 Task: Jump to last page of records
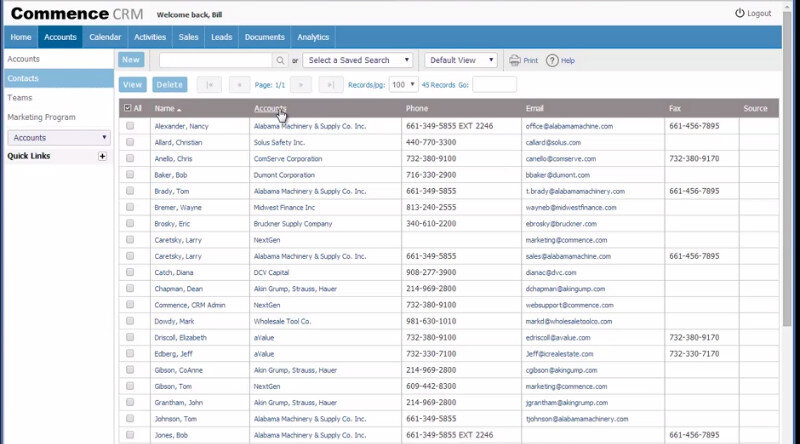click(x=331, y=85)
